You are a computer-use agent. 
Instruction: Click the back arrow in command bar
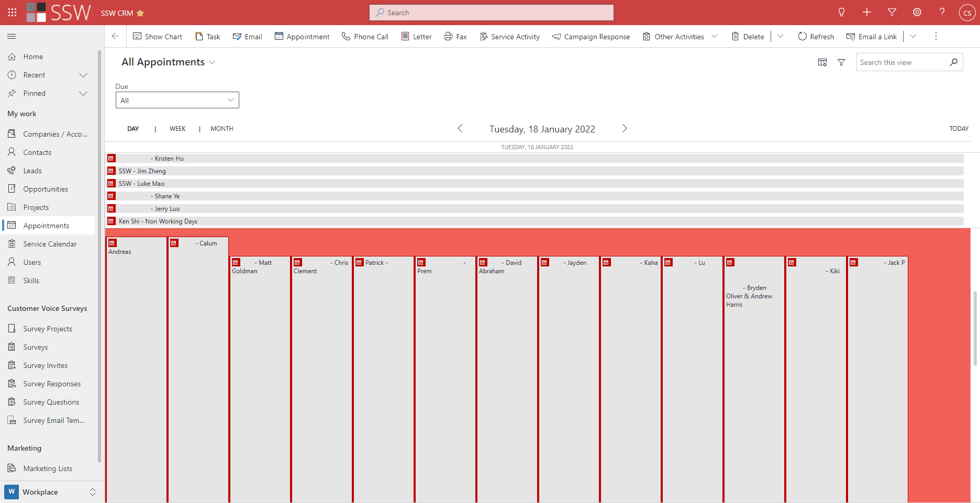pyautogui.click(x=115, y=36)
